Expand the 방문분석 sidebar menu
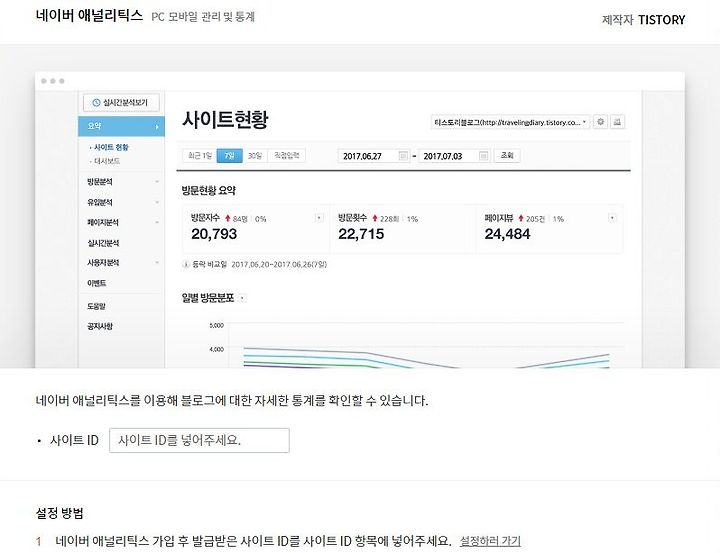This screenshot has height=553, width=720. 121,182
